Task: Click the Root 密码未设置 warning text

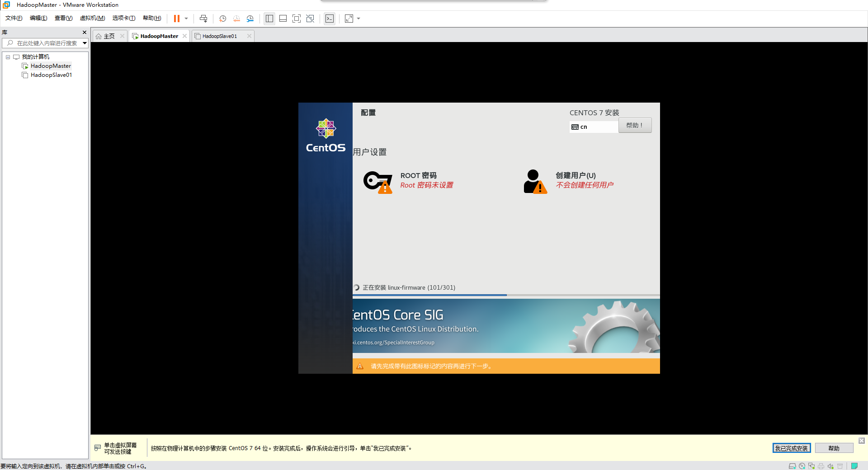Action: point(426,185)
